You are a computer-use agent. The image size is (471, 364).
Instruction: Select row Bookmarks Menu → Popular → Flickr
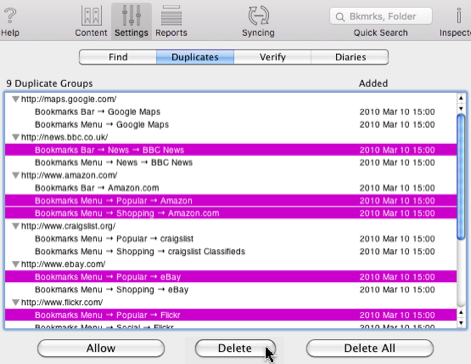tap(231, 315)
